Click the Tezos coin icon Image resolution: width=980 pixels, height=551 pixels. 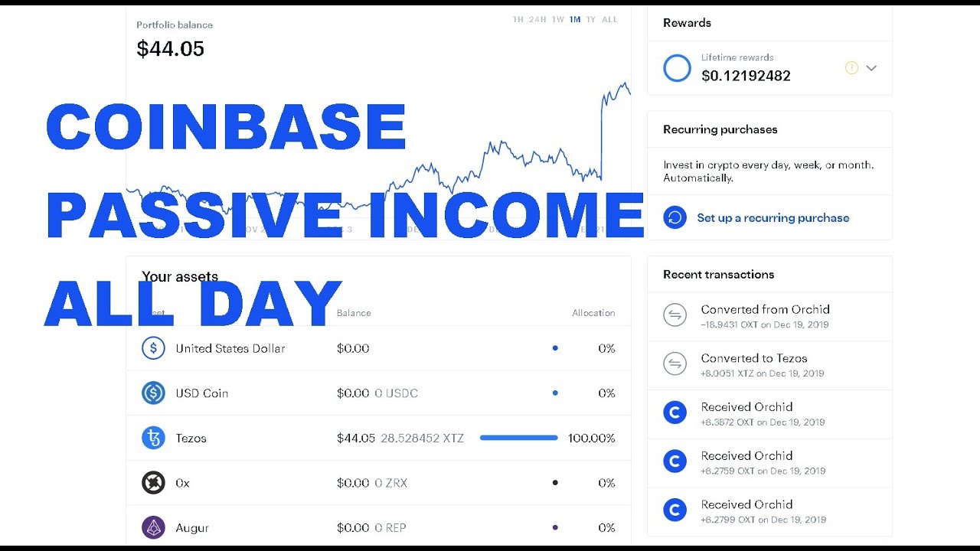(x=153, y=438)
